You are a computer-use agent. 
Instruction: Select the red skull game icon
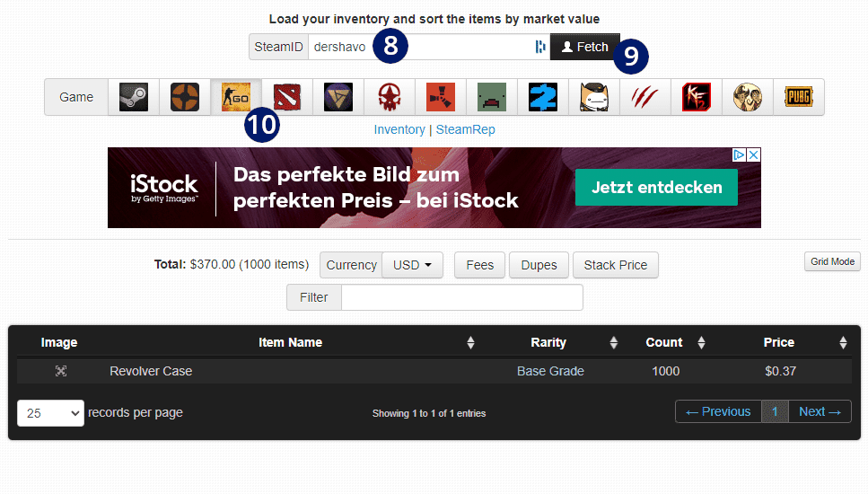point(390,97)
